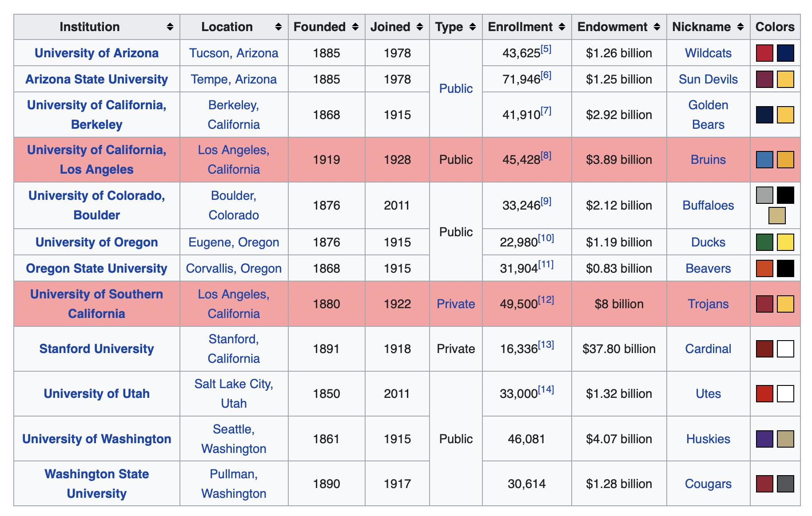Image resolution: width=812 pixels, height=516 pixels.
Task: Open University of California, Berkeley link
Action: point(96,115)
